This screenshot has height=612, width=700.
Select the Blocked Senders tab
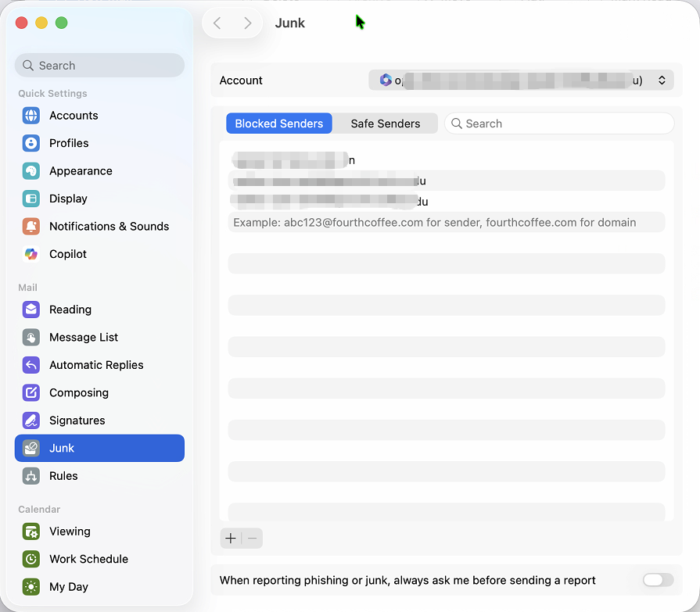click(x=279, y=123)
